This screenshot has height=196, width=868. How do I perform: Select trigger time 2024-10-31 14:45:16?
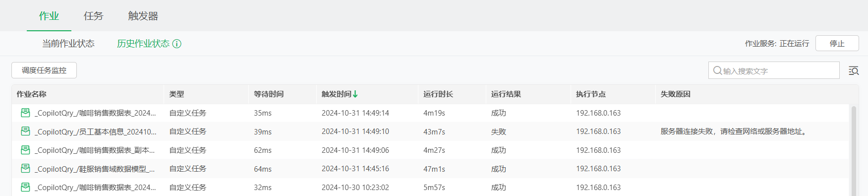point(355,169)
